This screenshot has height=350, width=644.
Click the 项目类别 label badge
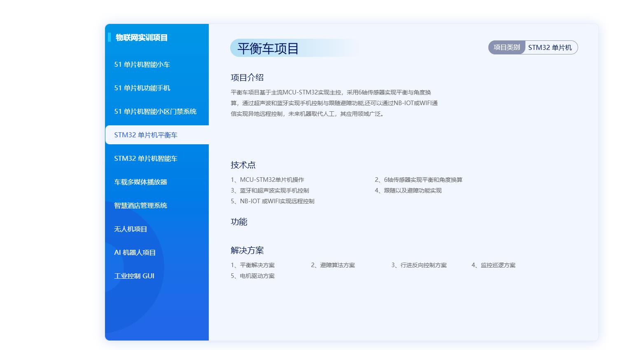pos(506,47)
